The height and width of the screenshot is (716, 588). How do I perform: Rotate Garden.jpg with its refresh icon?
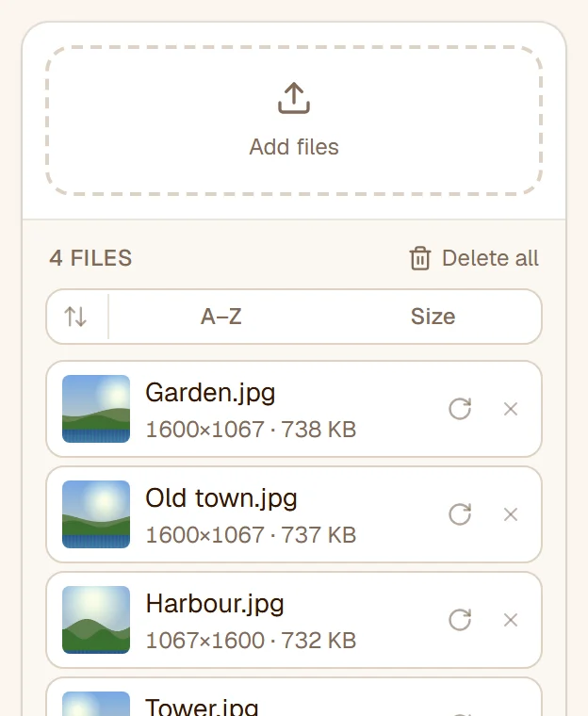point(460,409)
